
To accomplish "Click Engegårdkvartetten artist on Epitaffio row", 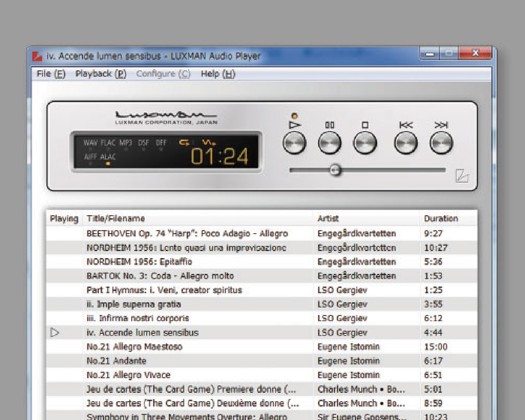I will click(357, 262).
